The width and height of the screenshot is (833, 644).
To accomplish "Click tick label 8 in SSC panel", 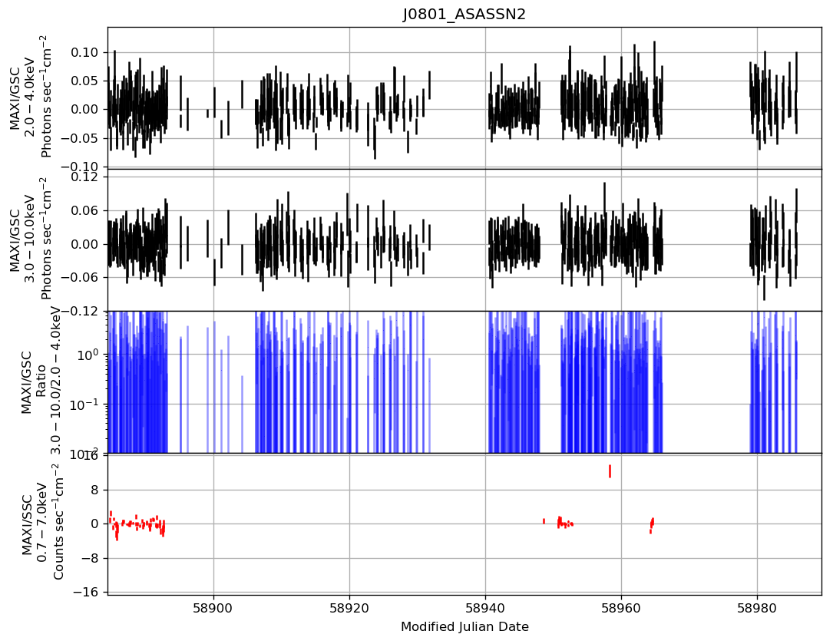I will [x=95, y=490].
